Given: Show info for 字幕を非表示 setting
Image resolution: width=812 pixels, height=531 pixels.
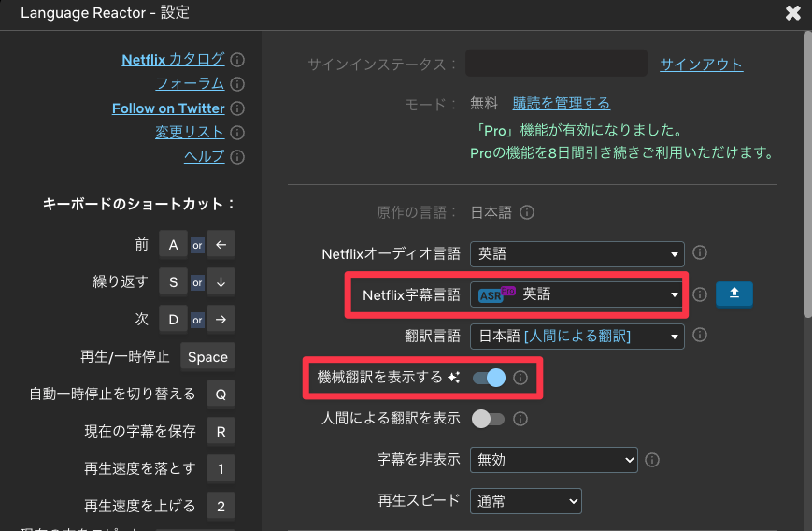Looking at the screenshot, I should click(652, 460).
